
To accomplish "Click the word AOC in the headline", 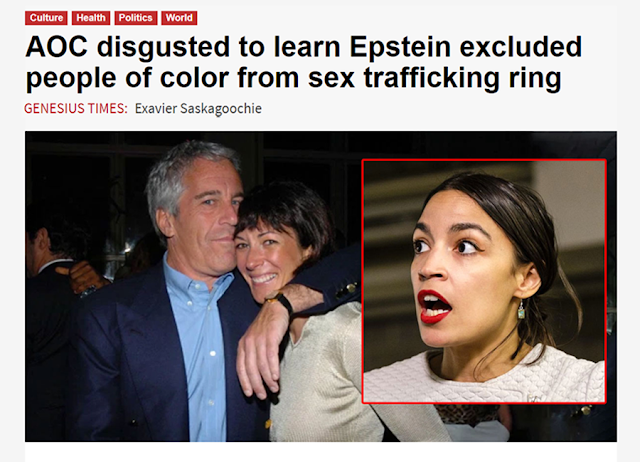I will (x=56, y=47).
